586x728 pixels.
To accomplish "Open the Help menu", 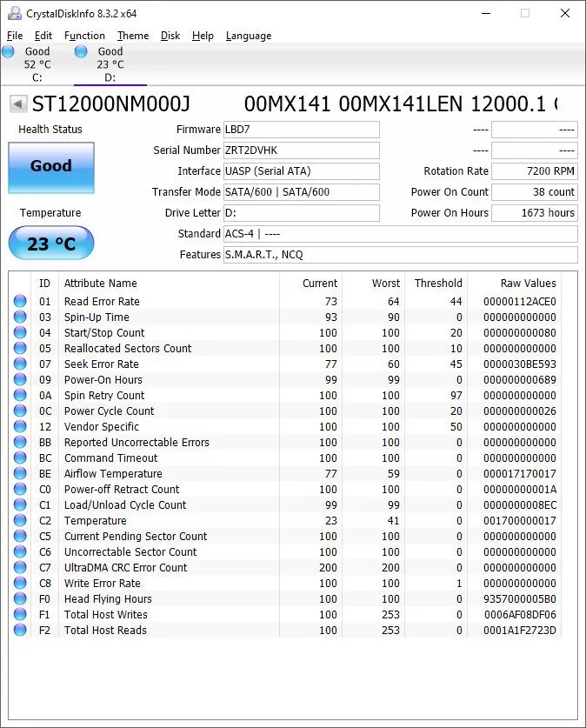I will tap(203, 36).
